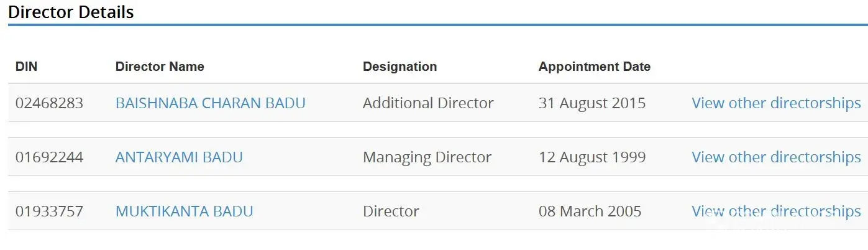The height and width of the screenshot is (250, 868).
Task: Open ANTARYAMI BADU director profile link
Action: tap(179, 157)
